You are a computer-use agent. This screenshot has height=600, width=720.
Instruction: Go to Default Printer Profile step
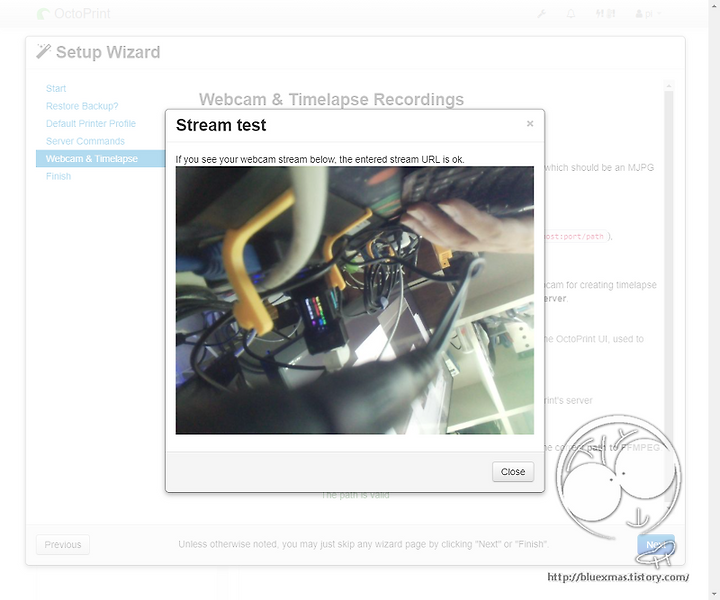[91, 123]
